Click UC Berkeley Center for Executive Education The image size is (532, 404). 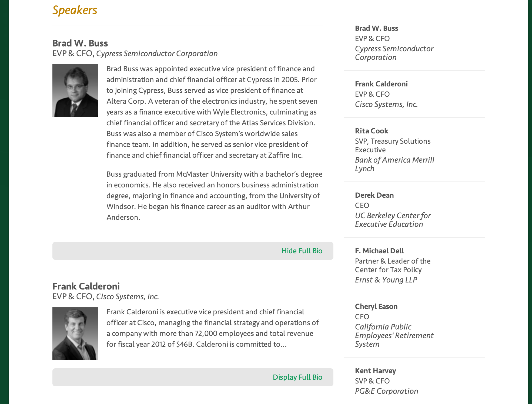click(x=393, y=220)
